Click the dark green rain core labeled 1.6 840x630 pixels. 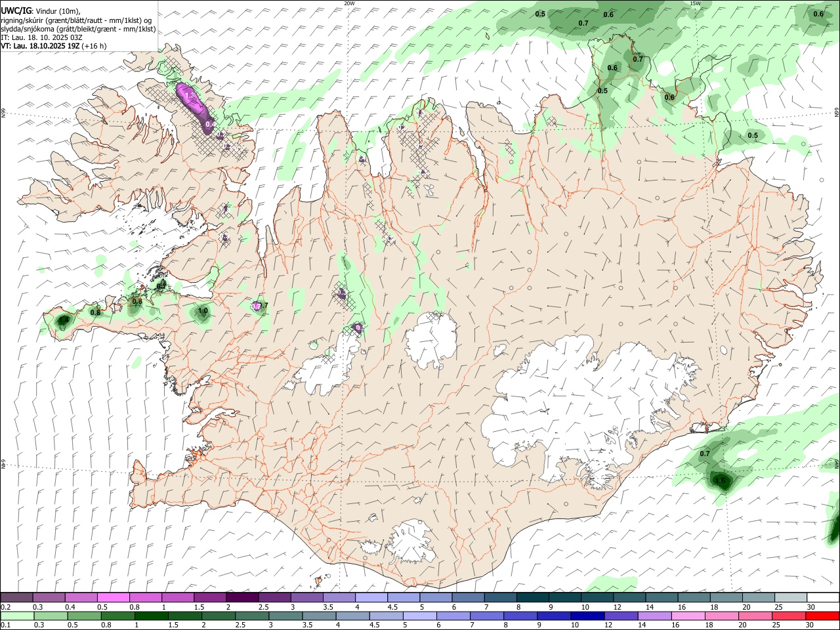coord(721,481)
